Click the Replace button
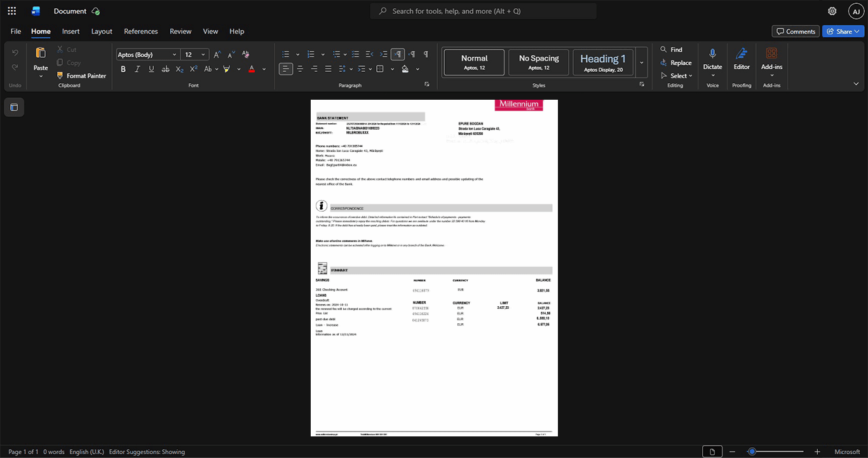 point(676,63)
